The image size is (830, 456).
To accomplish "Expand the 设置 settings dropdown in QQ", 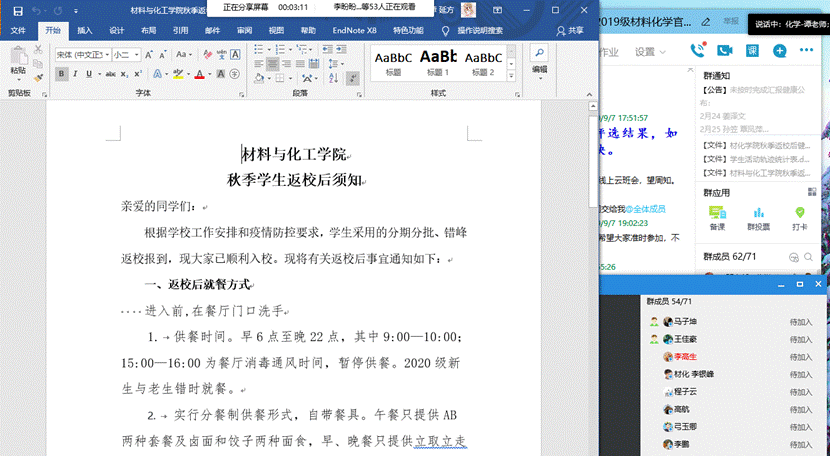I will click(x=649, y=52).
